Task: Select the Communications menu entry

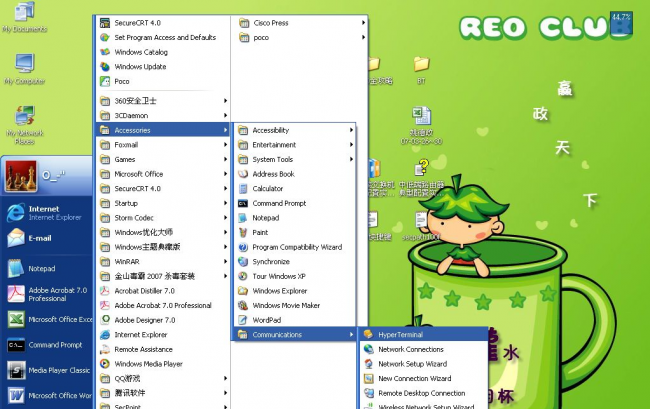Action: tap(294, 334)
